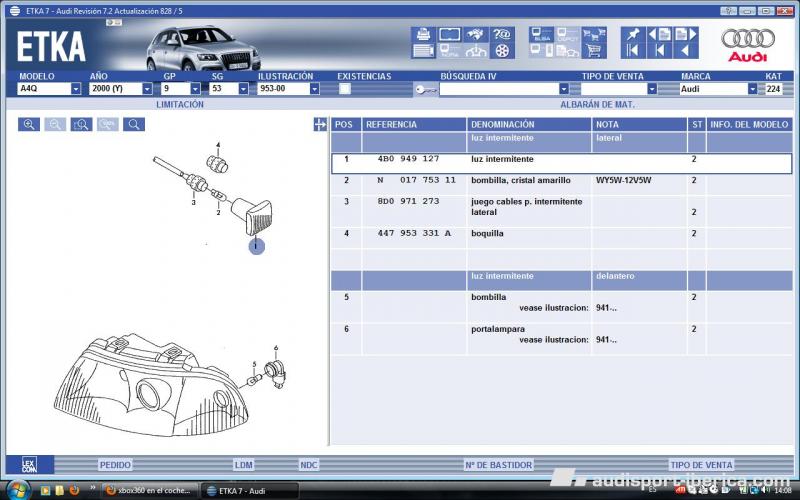This screenshot has width=800, height=500.
Task: Click the LEXCOM logo button
Action: point(30,465)
